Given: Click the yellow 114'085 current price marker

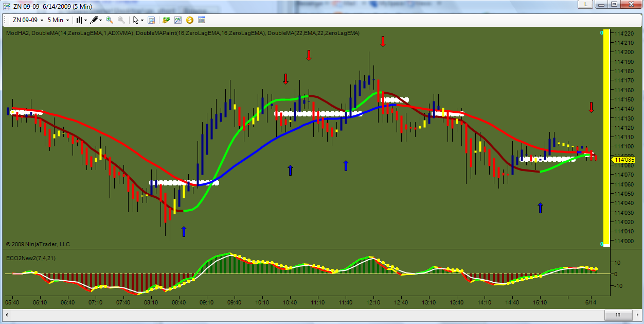Looking at the screenshot, I should (x=623, y=160).
